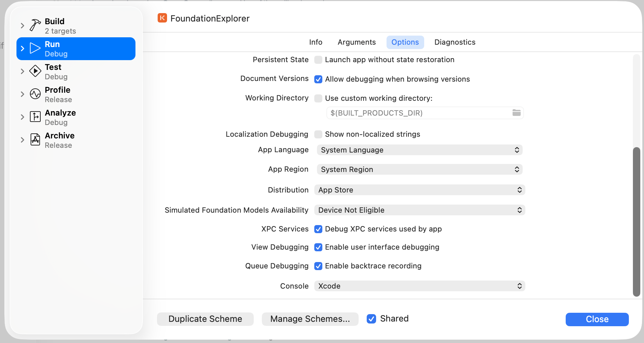The height and width of the screenshot is (343, 644).
Task: Click the Analyze action icon
Action: [x=35, y=117]
